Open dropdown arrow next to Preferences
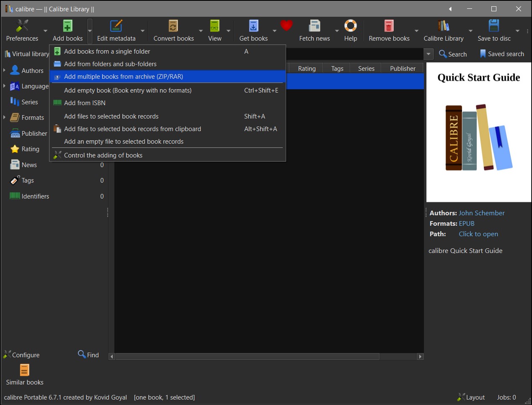 click(45, 31)
